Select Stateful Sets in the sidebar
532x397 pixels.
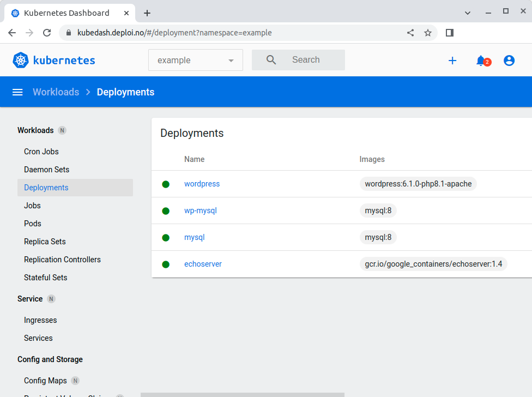[46, 278]
